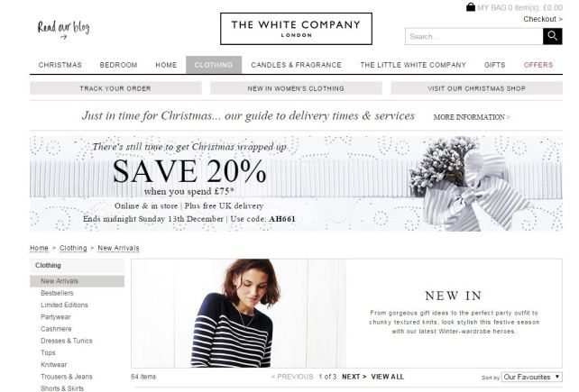Visit Our Christmas Shop button
Image resolution: width=579 pixels, height=392 pixels.
tap(477, 88)
